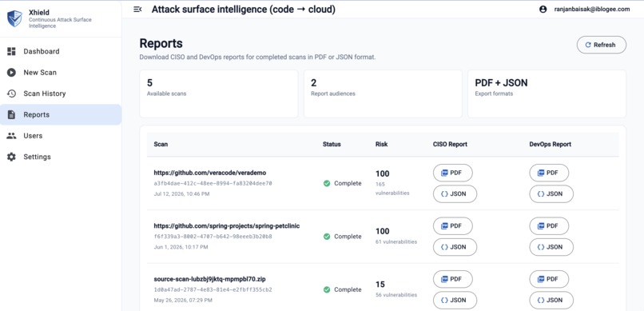The image size is (644, 311).
Task: Click scan name https://github.com/spring-projects/spring-petclinic
Action: tap(227, 226)
